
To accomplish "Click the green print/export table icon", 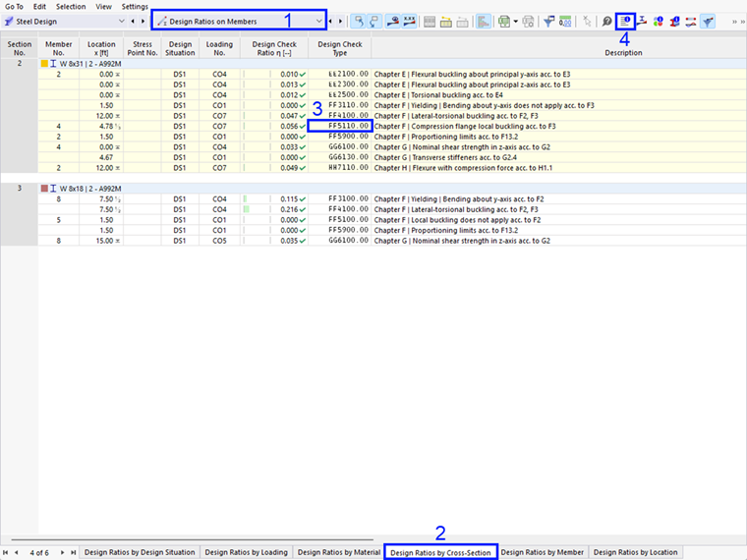I will point(503,22).
